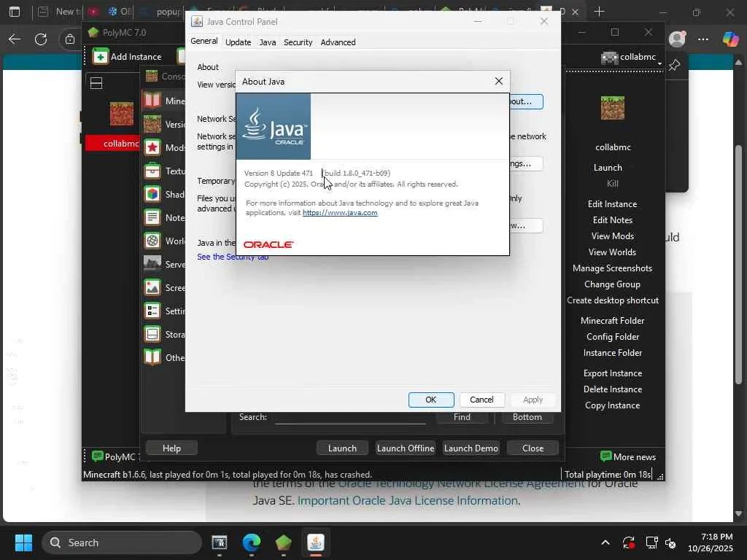Image resolution: width=747 pixels, height=560 pixels.
Task: Click the large grass block instance icon
Action: 613,108
